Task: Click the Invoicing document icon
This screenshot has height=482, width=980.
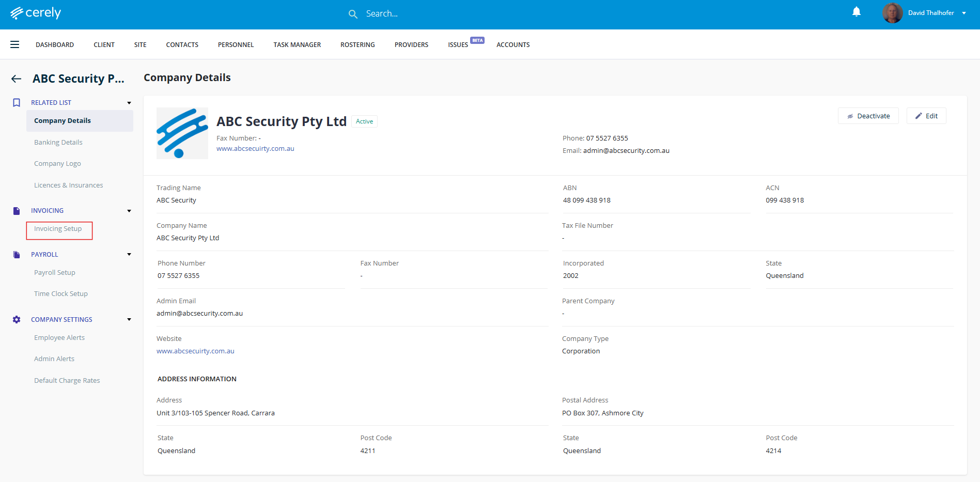Action: pos(17,211)
